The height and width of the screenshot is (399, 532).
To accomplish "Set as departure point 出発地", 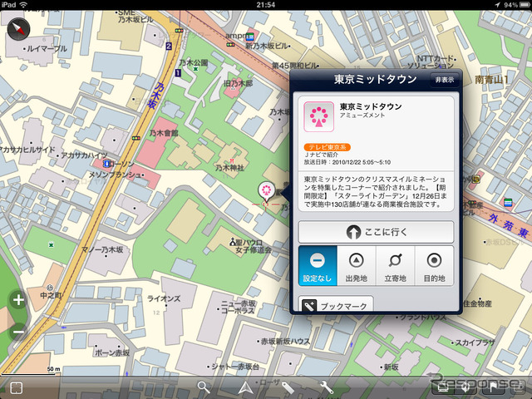I will tap(357, 266).
